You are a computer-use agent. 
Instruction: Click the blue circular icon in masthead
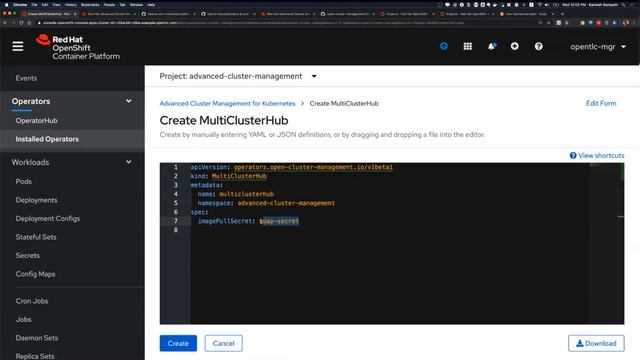tap(444, 47)
